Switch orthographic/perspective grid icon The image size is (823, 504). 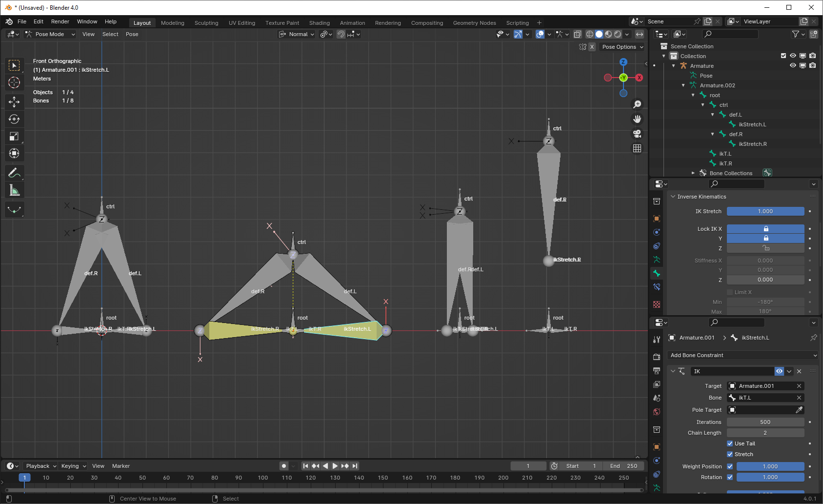(637, 148)
